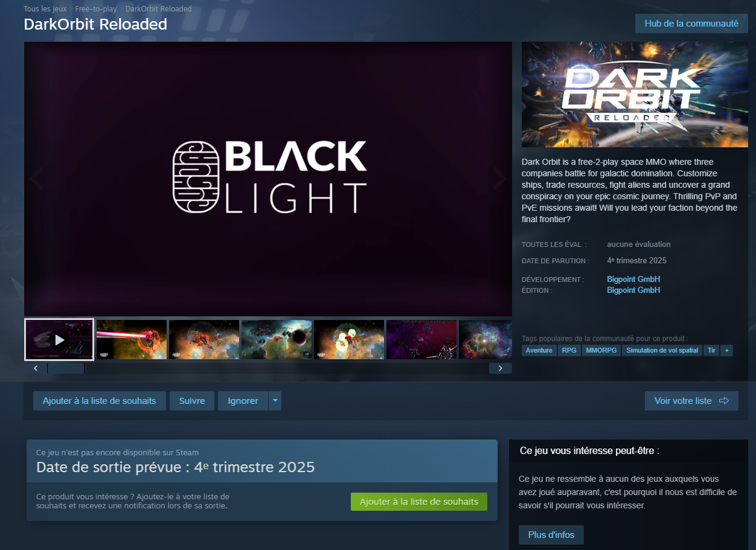Open the Hub de la communauté
The height and width of the screenshot is (550, 756).
coord(691,24)
